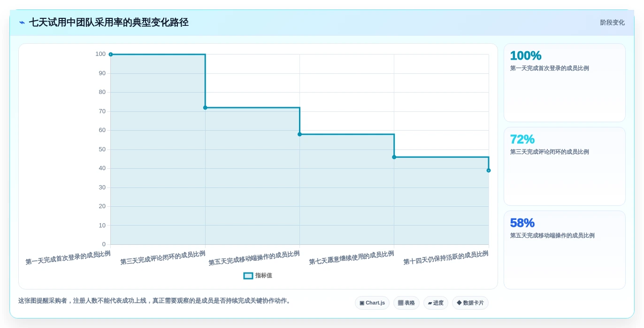Click the y-axis tick label 100
Viewport: 644px width, 328px height.
(x=100, y=54)
